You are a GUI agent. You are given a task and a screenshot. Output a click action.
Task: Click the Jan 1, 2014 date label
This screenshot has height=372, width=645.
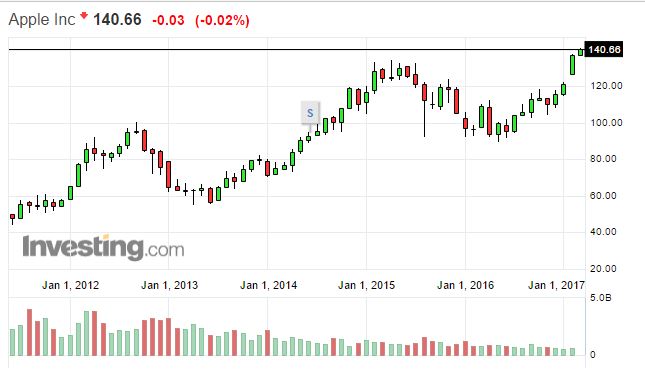(269, 285)
